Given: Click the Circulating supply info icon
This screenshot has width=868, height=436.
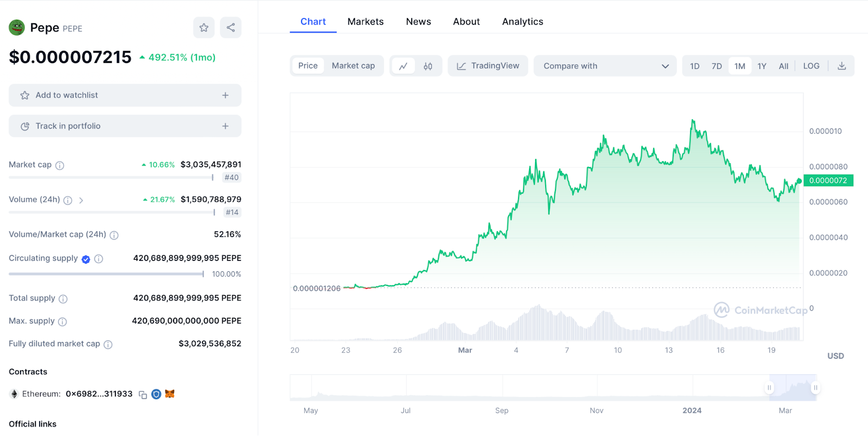Looking at the screenshot, I should click(99, 259).
